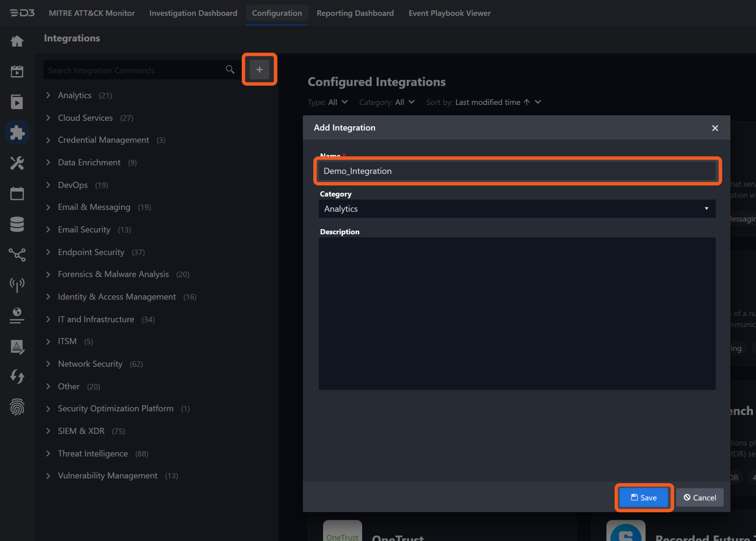The width and height of the screenshot is (756, 541).
Task: Click into the Description text area
Action: point(517,313)
